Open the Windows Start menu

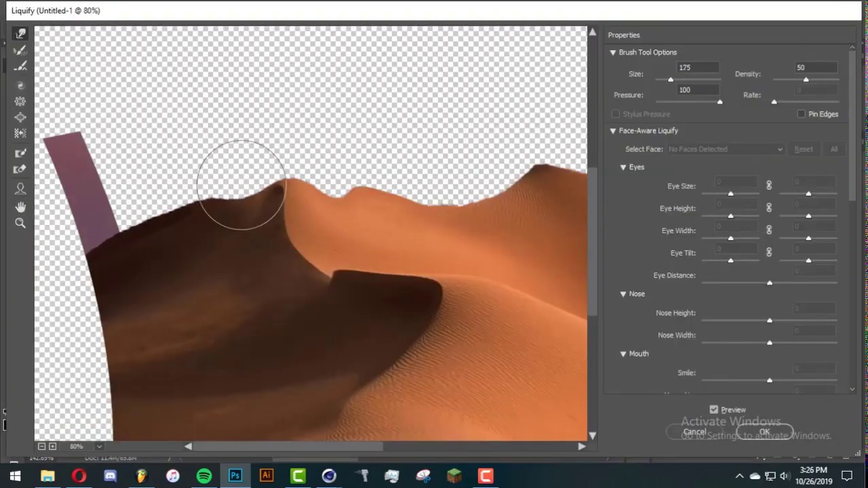point(15,476)
